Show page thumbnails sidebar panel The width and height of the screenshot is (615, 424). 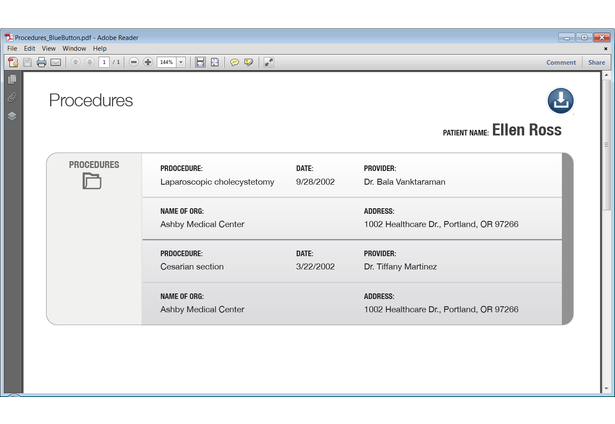(12, 79)
